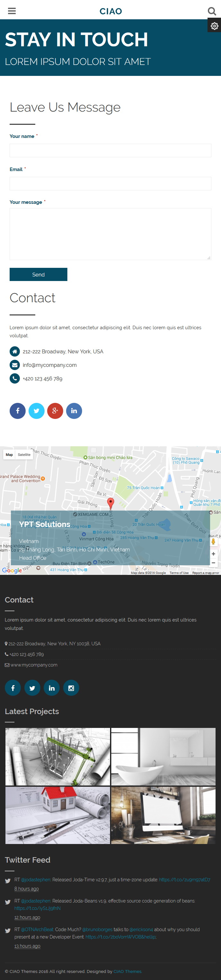
Task: Switch map to Satellite view
Action: coord(24,455)
